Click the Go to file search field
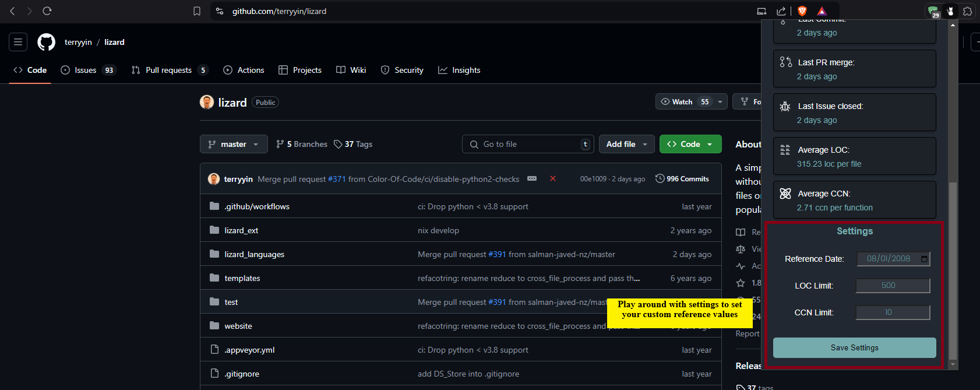Screen dimensions: 980x390 528,144
